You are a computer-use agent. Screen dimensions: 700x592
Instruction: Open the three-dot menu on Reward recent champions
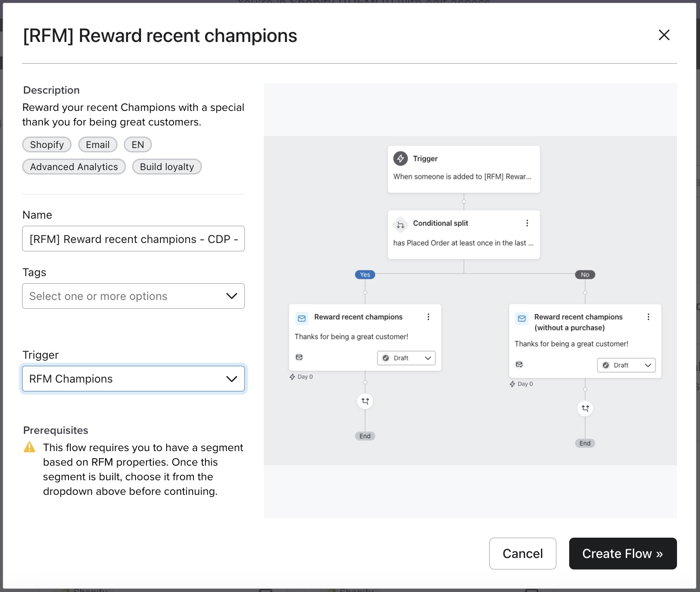point(428,316)
